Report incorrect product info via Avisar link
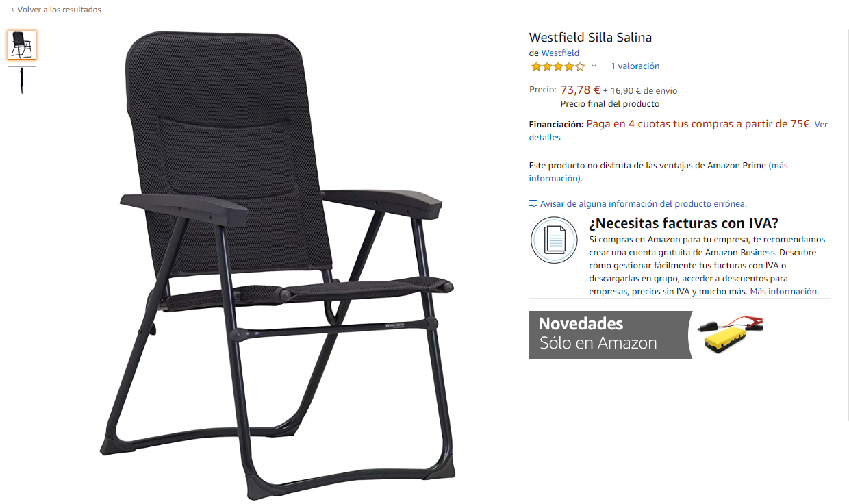This screenshot has height=504, width=849. pos(643,204)
